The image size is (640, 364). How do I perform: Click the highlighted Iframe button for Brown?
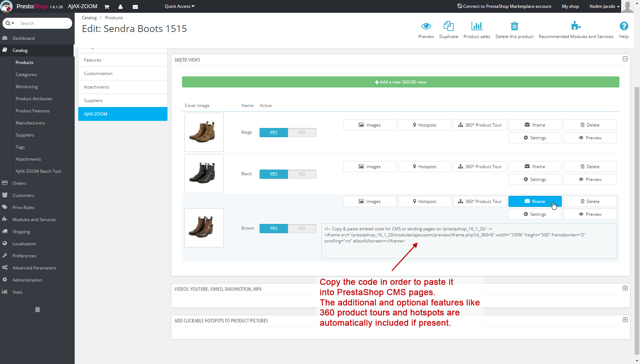(x=535, y=202)
